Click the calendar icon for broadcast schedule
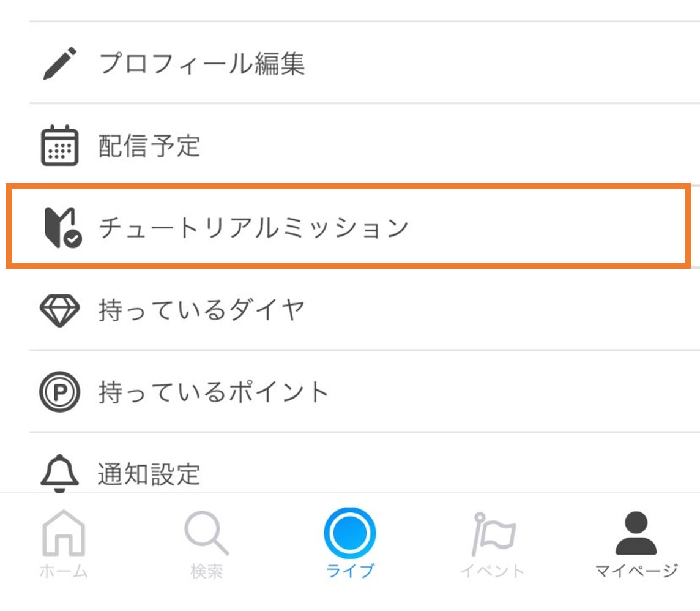700x611 pixels. 59,145
